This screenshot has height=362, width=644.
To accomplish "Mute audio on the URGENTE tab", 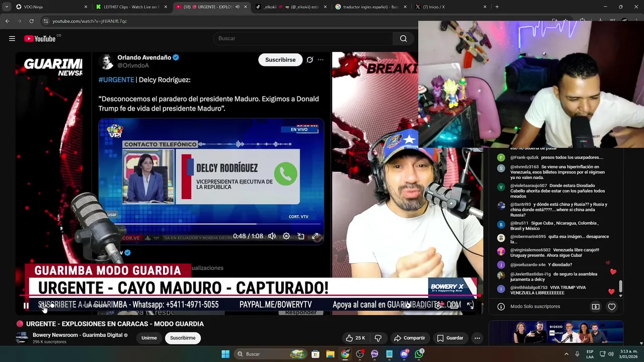I will click(x=237, y=7).
